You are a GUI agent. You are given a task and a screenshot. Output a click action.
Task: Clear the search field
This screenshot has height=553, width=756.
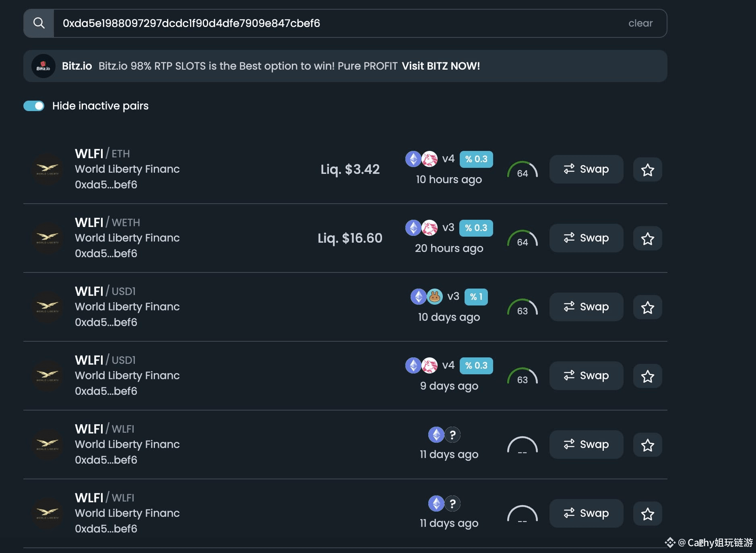click(x=640, y=23)
